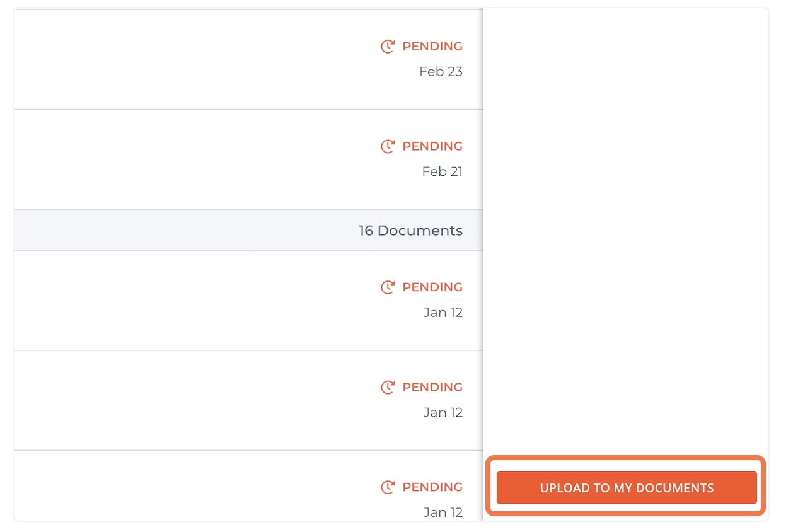Click the pending clock icon on last Jan 12 row

(388, 487)
